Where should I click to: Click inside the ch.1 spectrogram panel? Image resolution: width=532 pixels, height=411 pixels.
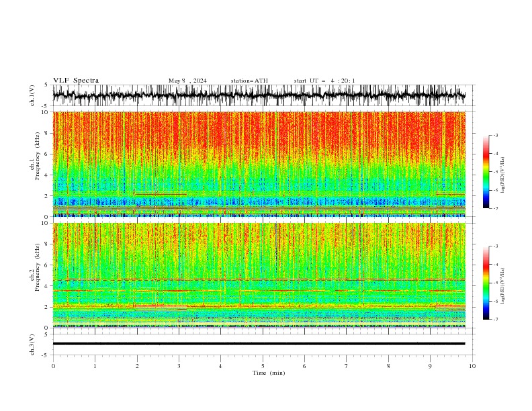[x=259, y=164]
